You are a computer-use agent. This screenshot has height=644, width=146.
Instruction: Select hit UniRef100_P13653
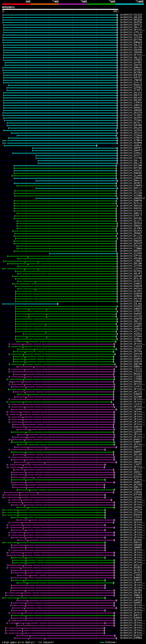131,115
